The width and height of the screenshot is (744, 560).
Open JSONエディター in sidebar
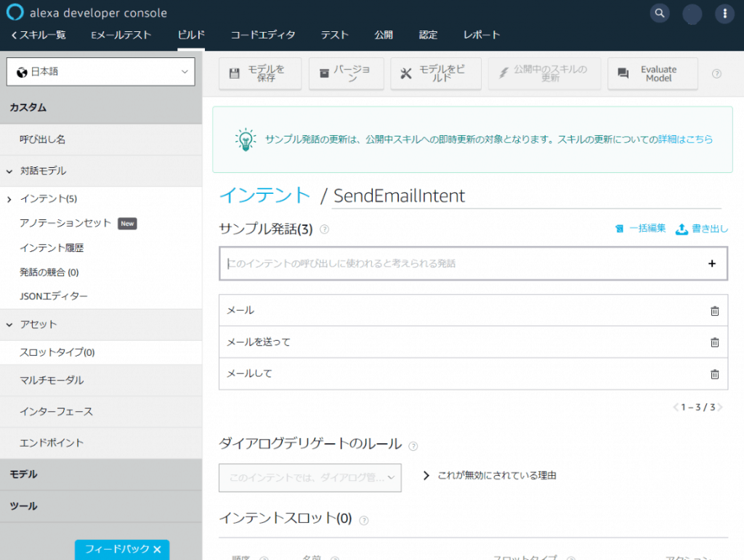[x=54, y=296]
